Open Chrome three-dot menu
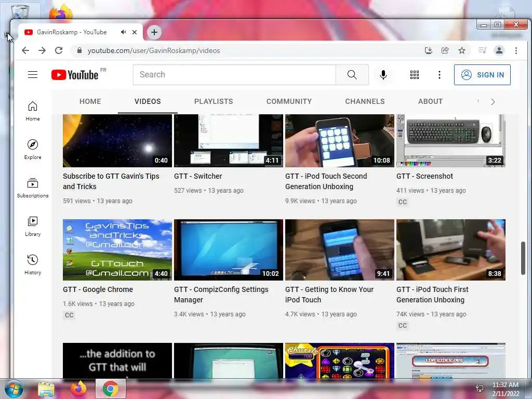The image size is (532, 399). pyautogui.click(x=516, y=50)
